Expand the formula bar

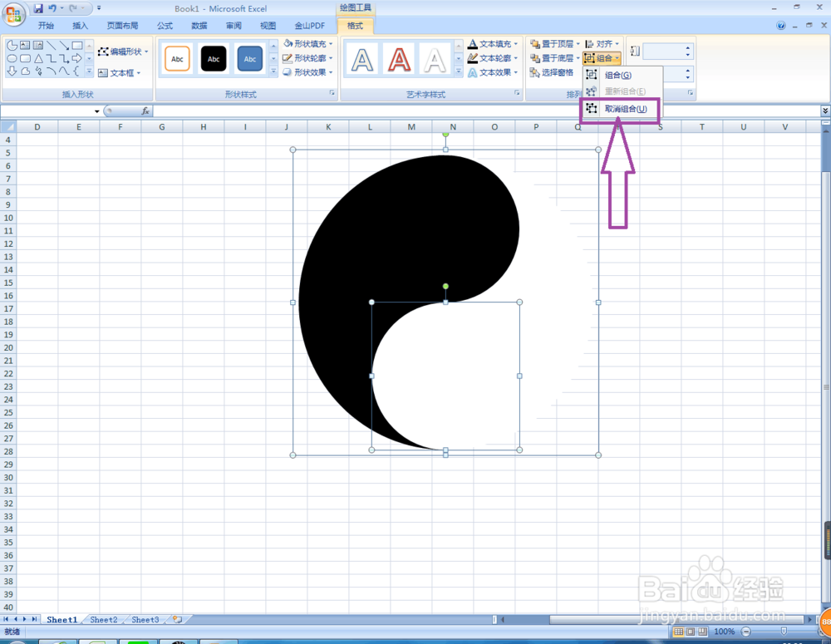[x=825, y=111]
